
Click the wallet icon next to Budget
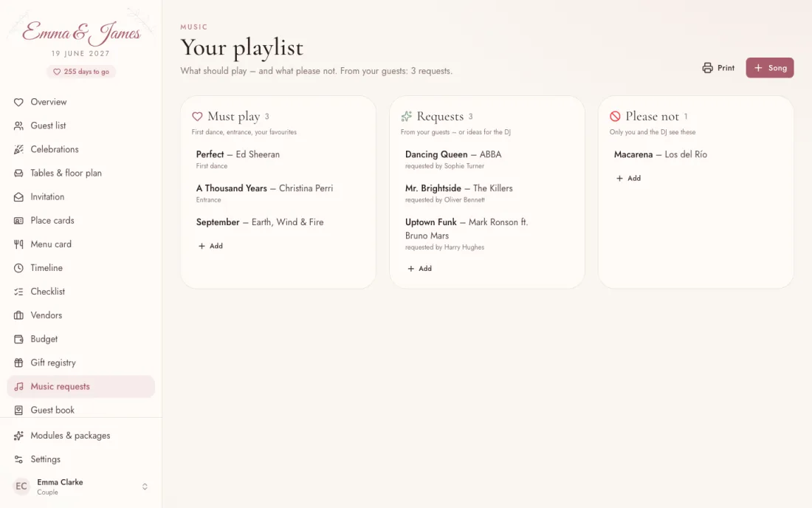[x=18, y=339]
